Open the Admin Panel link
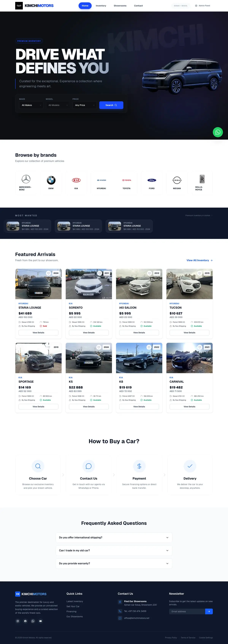This screenshot has height=644, width=228. click(203, 6)
